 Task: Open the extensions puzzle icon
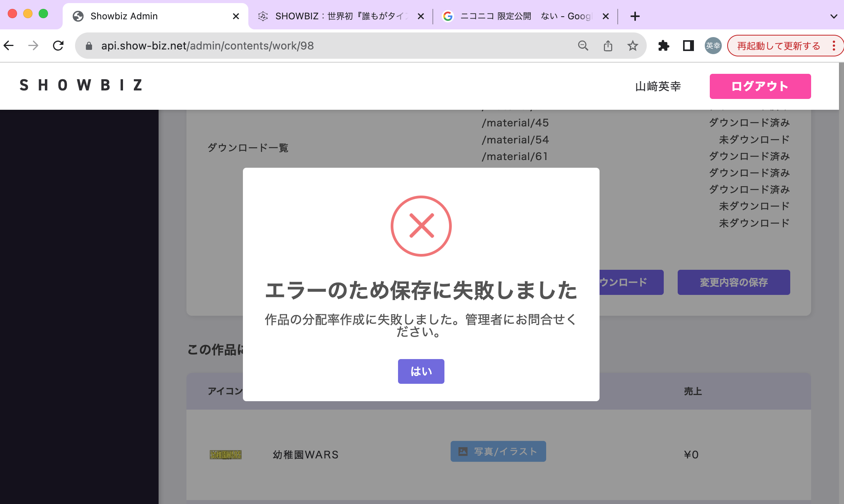point(663,46)
